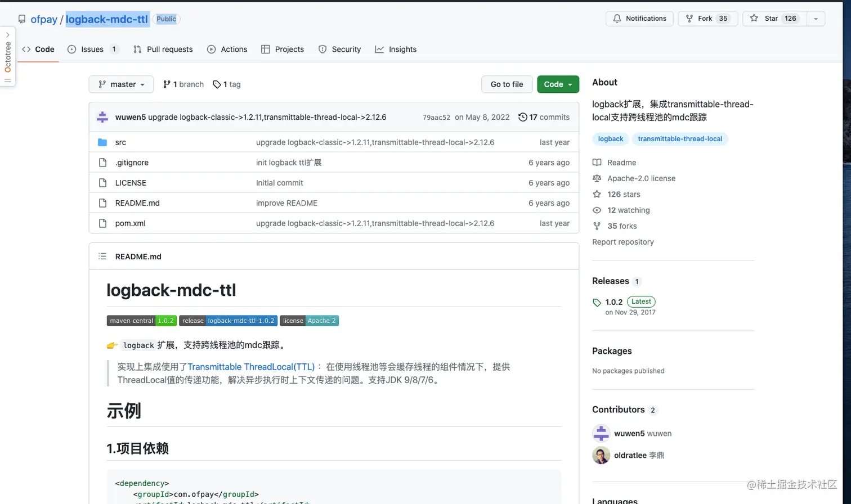
Task: Open the LICENSE file
Action: 131,183
